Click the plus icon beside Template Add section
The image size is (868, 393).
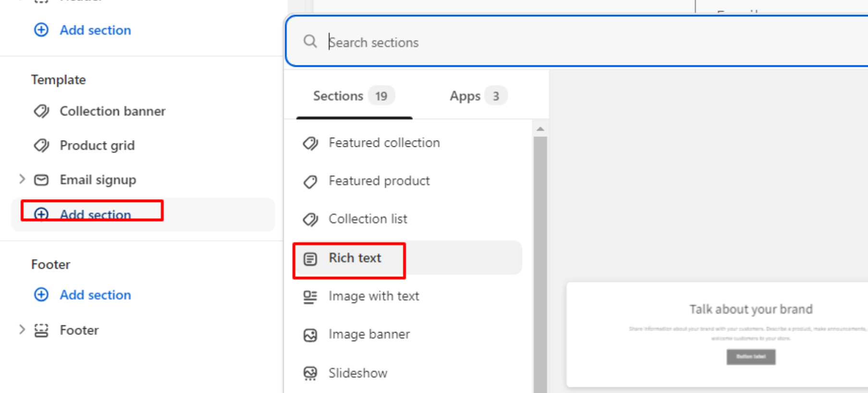[41, 214]
